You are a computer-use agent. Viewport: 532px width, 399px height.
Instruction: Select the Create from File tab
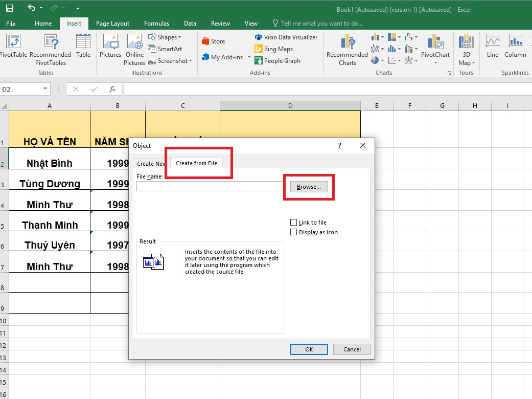[196, 163]
